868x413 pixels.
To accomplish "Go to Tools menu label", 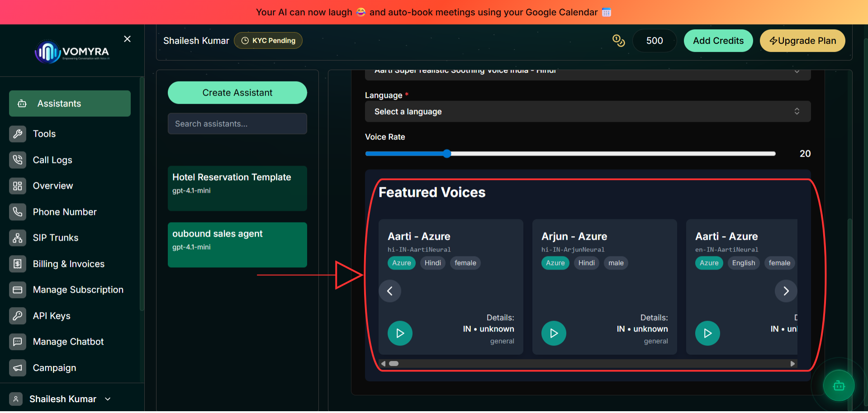I will pyautogui.click(x=44, y=134).
